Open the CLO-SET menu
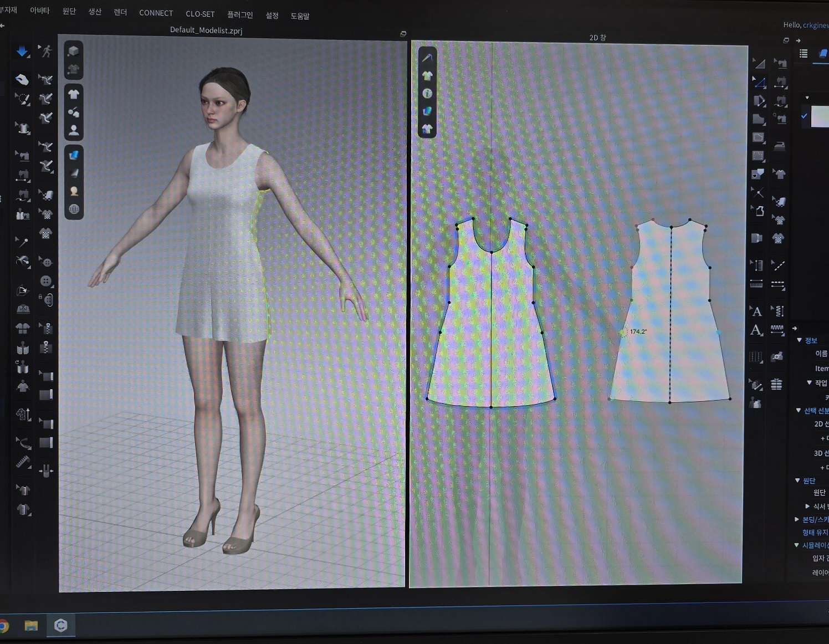Image resolution: width=829 pixels, height=644 pixels. click(200, 14)
